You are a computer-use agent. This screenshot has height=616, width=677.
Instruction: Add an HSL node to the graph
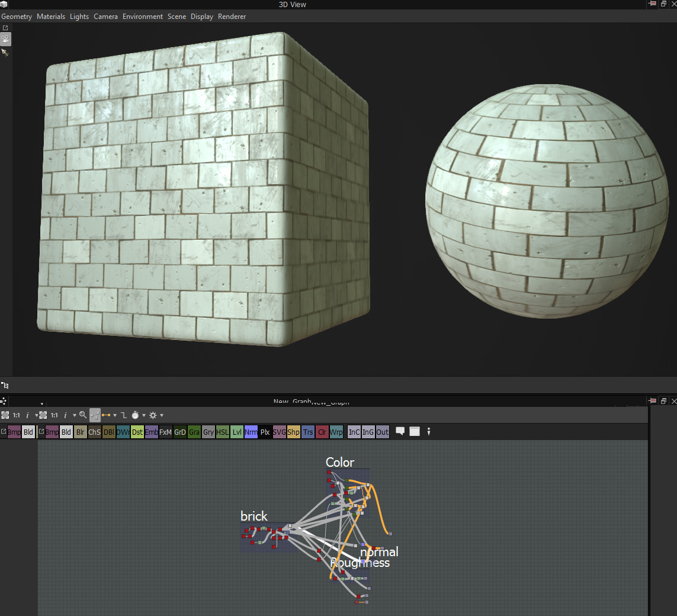click(x=222, y=432)
